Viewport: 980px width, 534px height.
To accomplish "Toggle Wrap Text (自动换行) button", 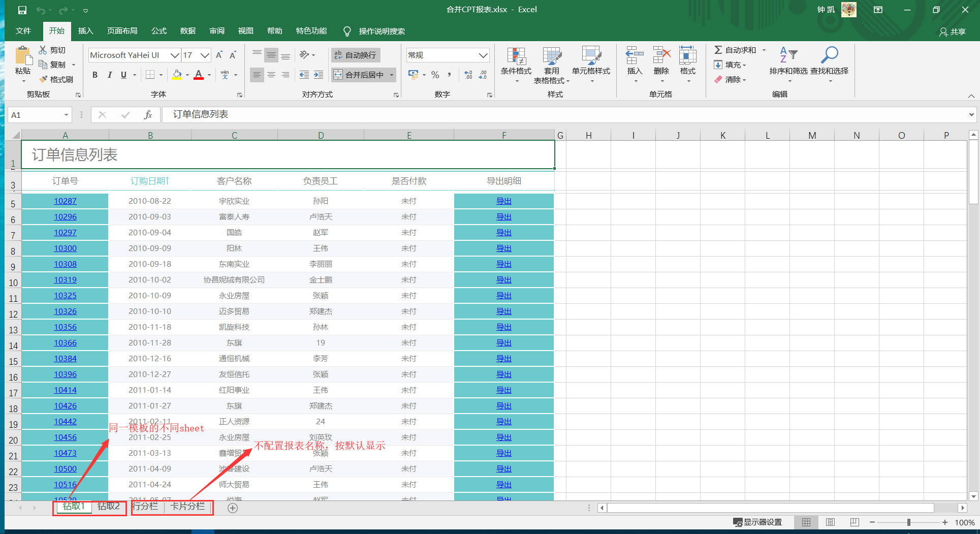I will click(x=356, y=55).
